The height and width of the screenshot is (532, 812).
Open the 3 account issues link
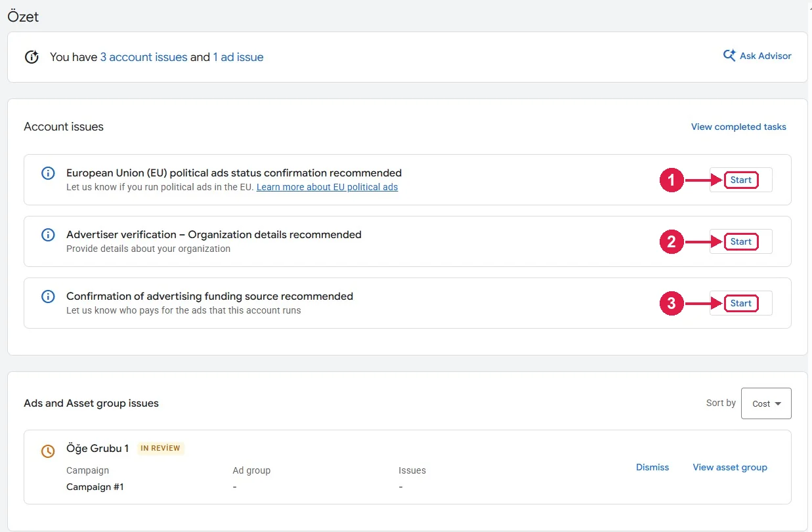pos(144,57)
